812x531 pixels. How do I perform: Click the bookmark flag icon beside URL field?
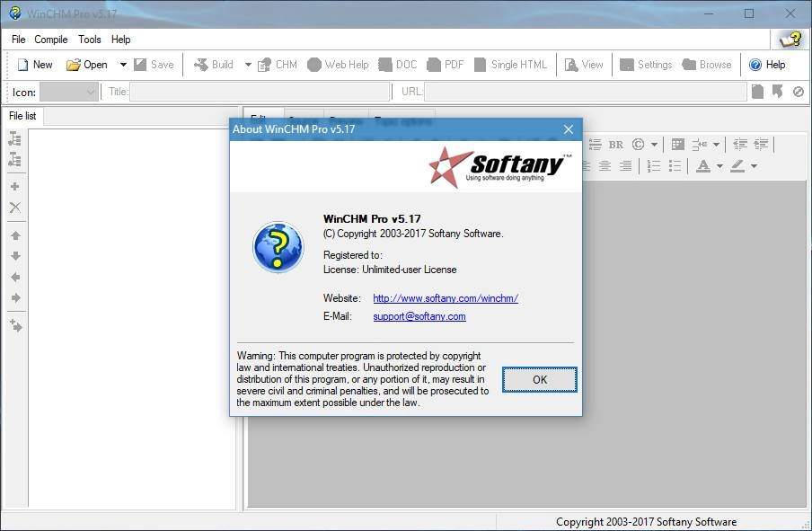click(x=778, y=92)
